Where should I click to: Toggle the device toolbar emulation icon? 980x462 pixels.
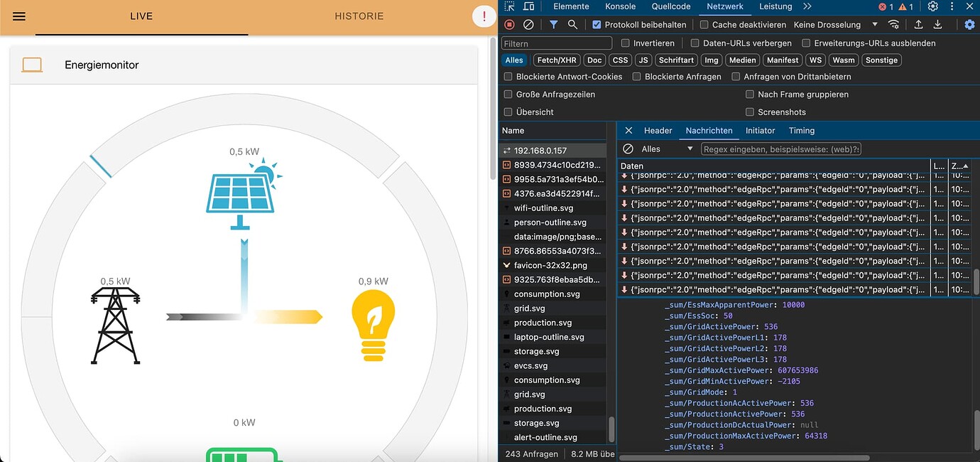529,6
